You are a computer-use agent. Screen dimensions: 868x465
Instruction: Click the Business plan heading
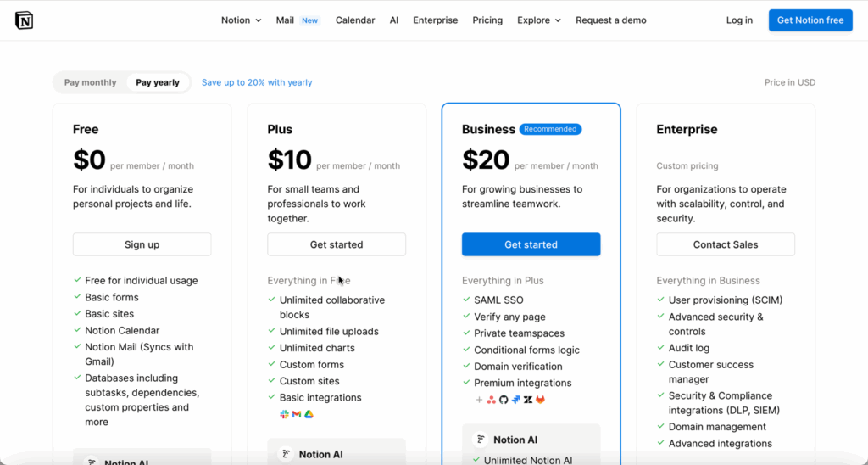coord(489,129)
